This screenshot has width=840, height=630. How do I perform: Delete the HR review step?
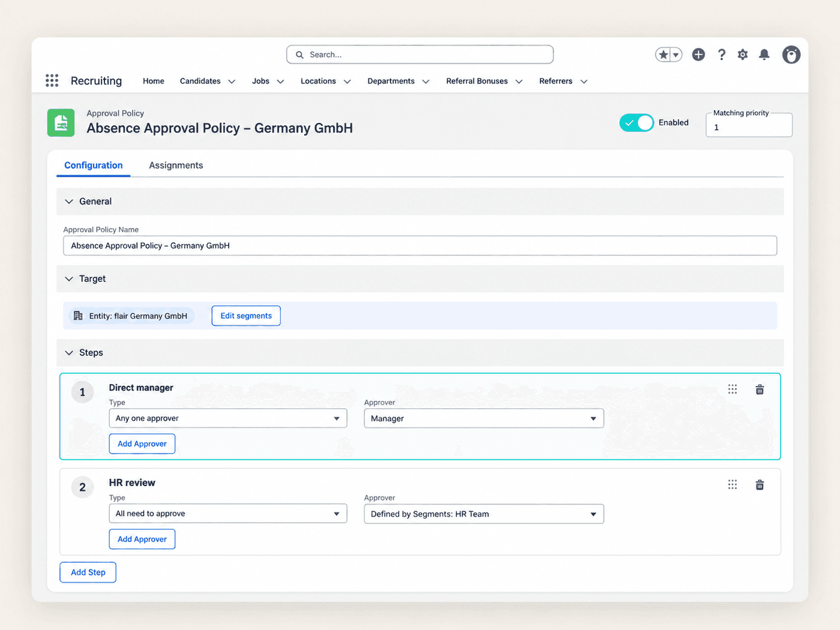click(x=760, y=485)
